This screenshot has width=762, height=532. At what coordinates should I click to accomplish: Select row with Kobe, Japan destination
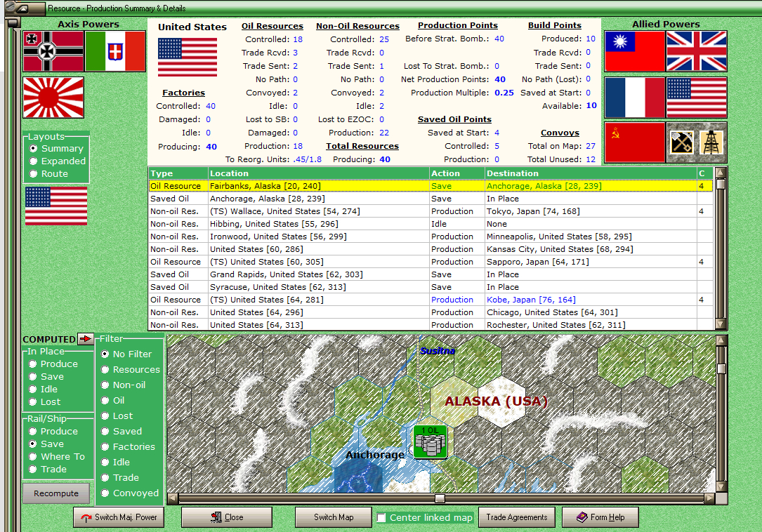431,300
